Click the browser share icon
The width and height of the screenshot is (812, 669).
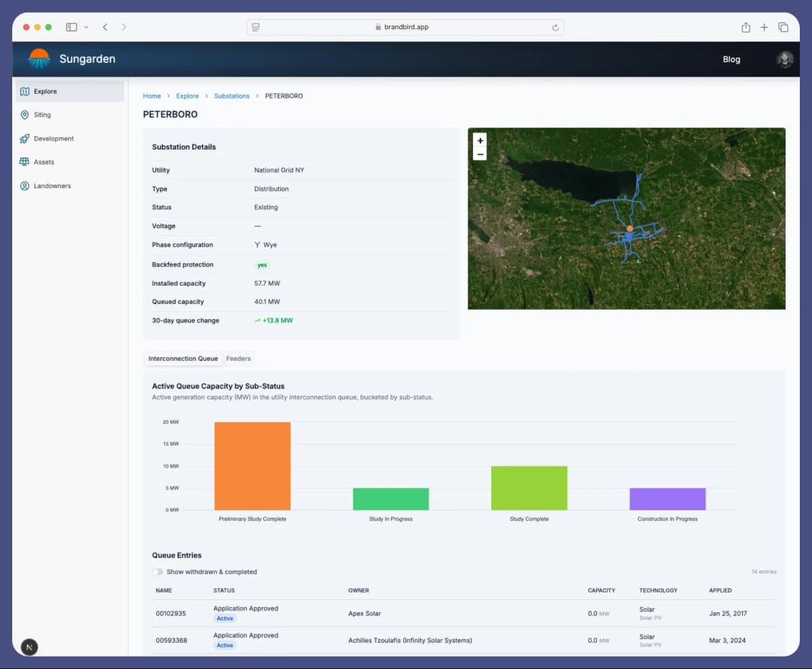746,27
